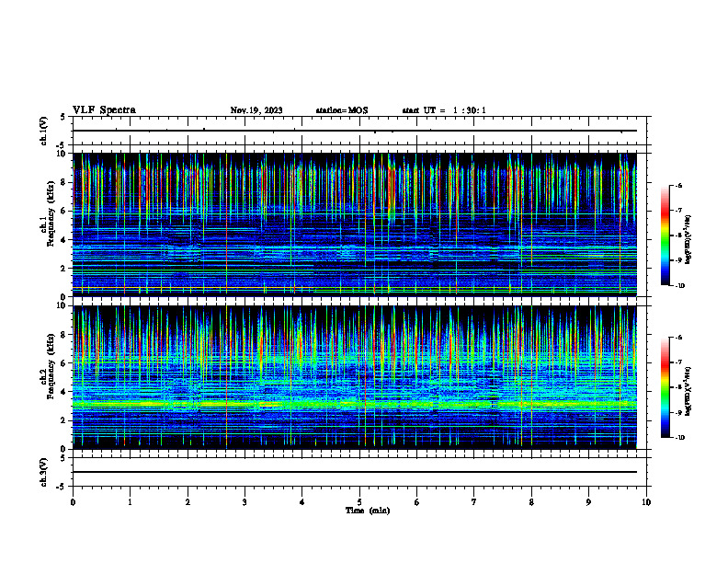This screenshot has height=563, width=728.
Task: Click the time axis tick label '8'
Action: click(531, 502)
